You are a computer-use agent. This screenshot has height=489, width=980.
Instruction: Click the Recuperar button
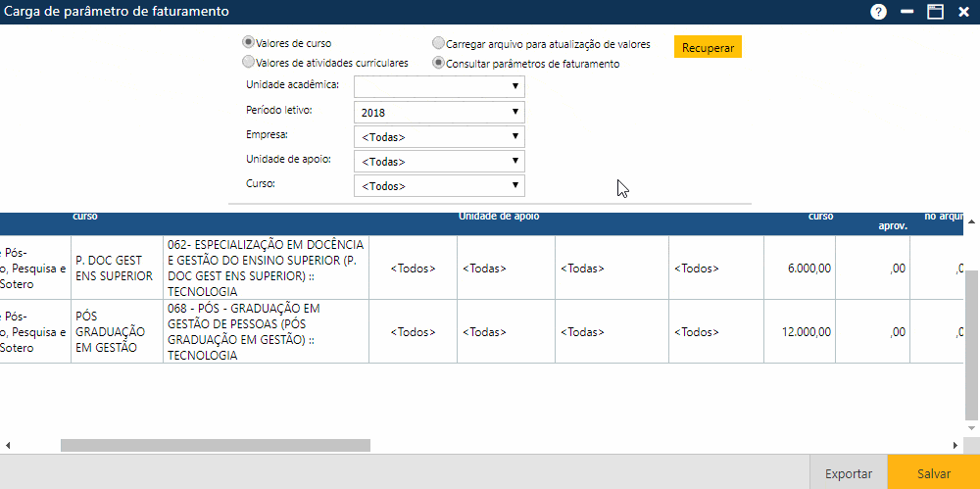[708, 47]
